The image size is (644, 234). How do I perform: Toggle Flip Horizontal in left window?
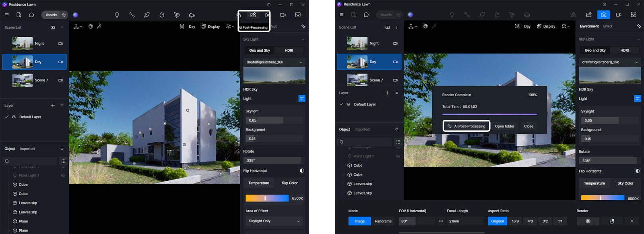pyautogui.click(x=302, y=171)
